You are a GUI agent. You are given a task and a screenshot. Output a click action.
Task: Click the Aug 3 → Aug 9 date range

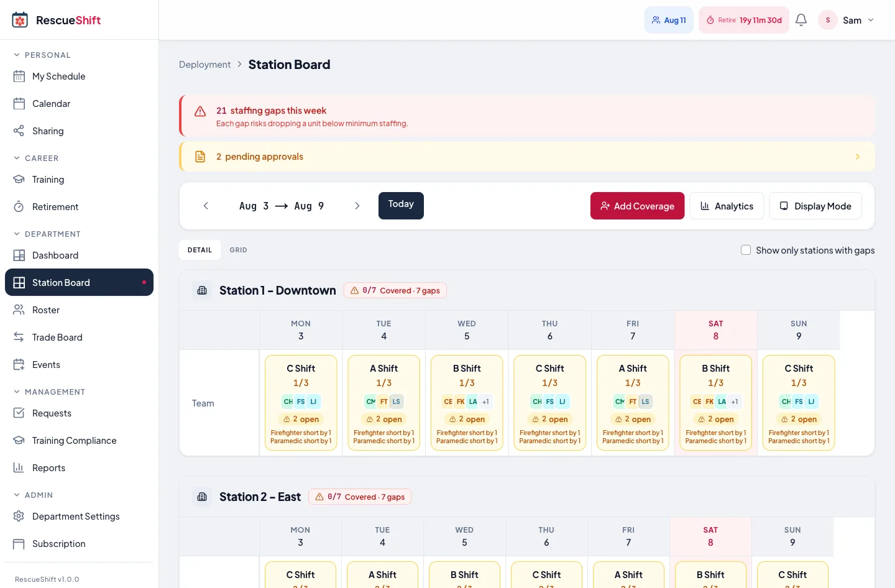(282, 206)
